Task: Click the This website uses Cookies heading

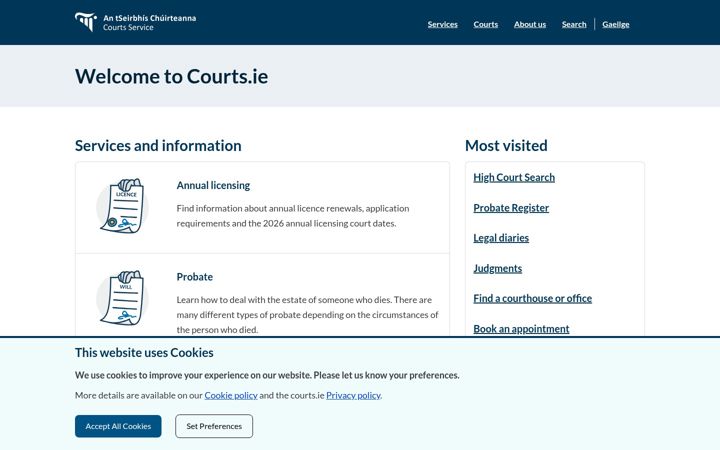Action: pyautogui.click(x=144, y=353)
